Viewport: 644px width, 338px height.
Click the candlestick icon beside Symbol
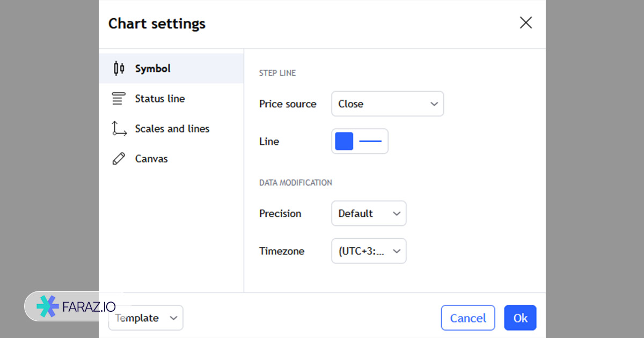119,69
